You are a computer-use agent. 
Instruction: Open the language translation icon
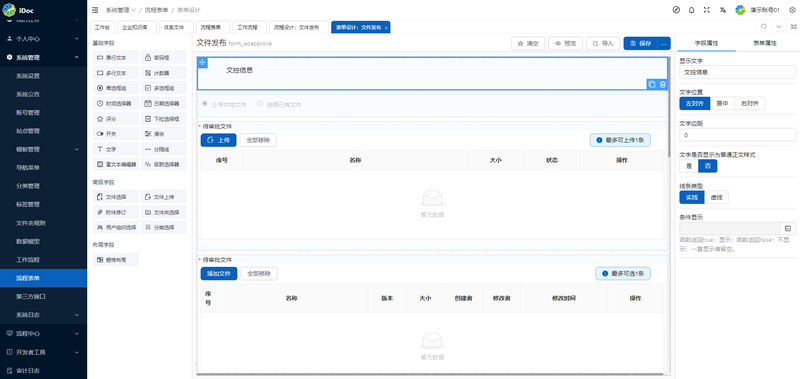722,10
